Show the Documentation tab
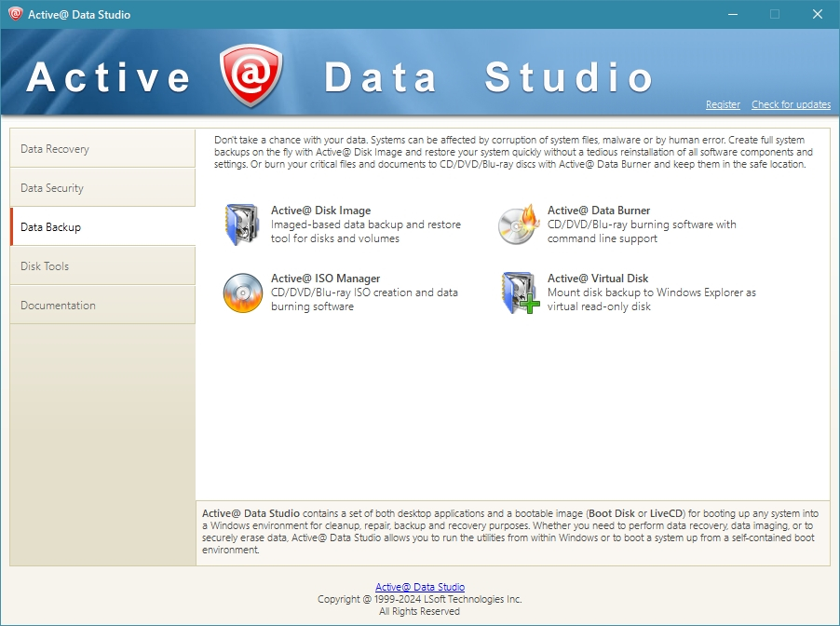The height and width of the screenshot is (626, 840). 102,306
